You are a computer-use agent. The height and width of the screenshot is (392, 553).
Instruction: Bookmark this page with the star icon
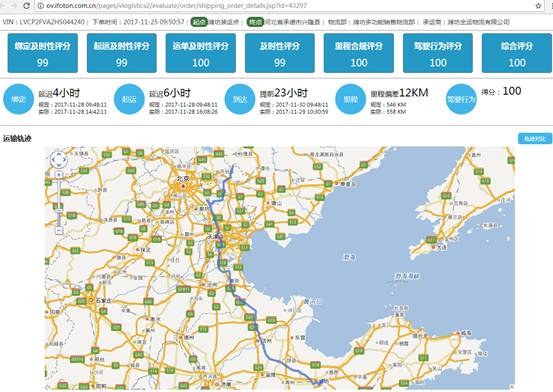(x=538, y=6)
